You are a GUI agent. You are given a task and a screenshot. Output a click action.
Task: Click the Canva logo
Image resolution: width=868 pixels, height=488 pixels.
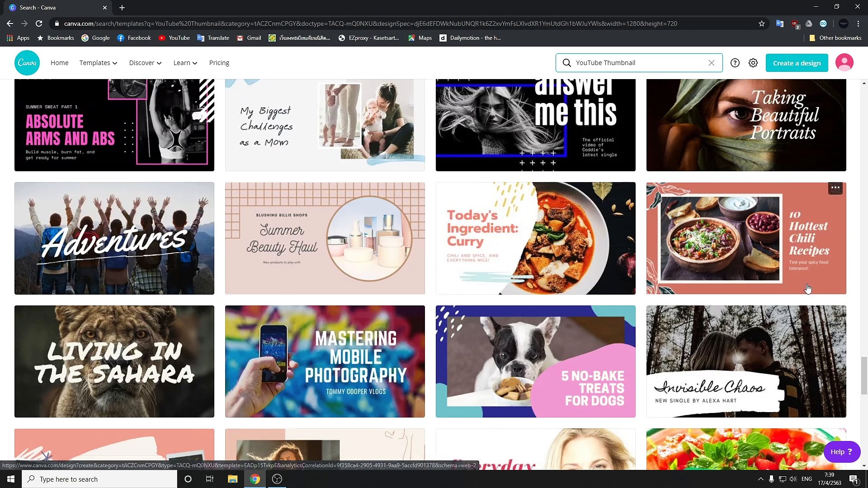click(x=27, y=62)
